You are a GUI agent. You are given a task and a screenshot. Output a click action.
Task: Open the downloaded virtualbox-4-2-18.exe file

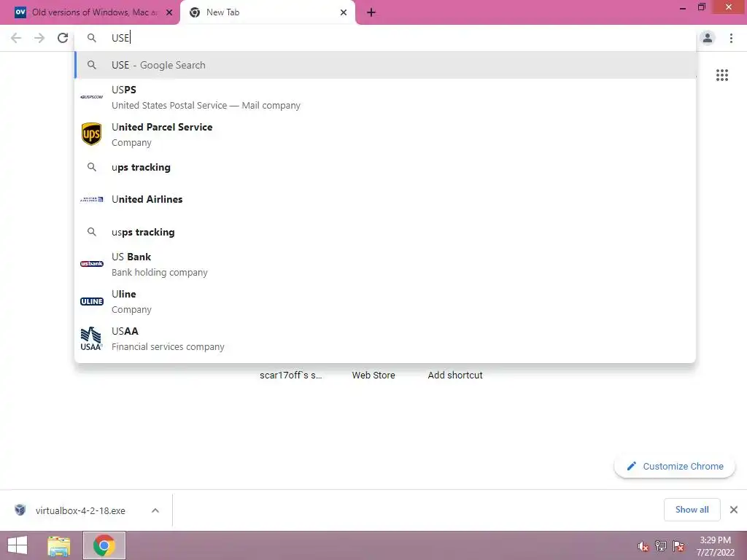click(80, 510)
